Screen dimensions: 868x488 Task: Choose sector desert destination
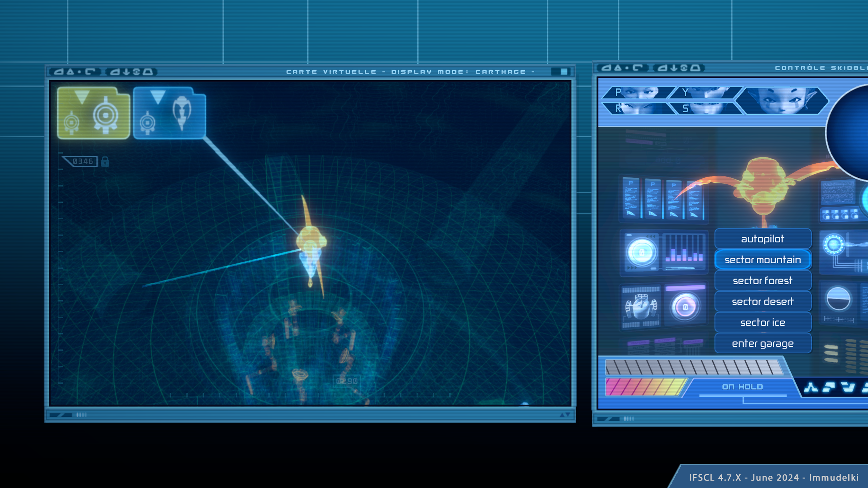763,302
